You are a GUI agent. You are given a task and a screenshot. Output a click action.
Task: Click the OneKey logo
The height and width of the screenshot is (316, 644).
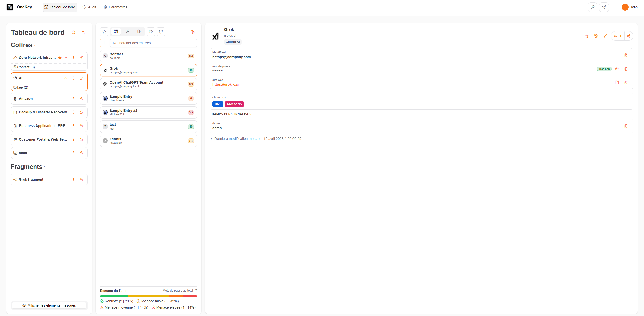pyautogui.click(x=10, y=7)
